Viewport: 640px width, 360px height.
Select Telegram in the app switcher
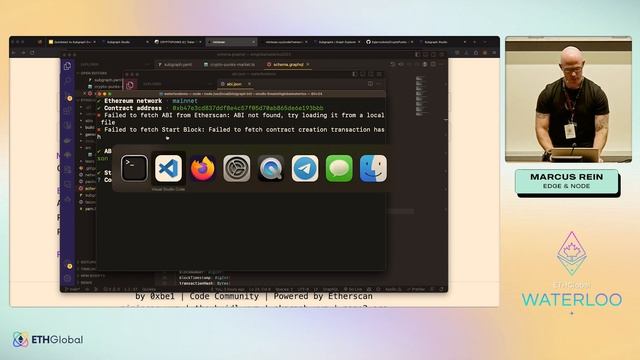[305, 168]
